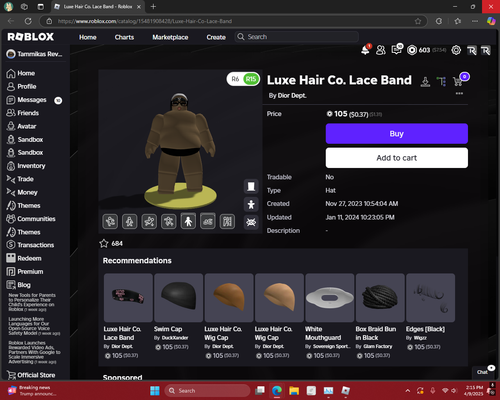
Task: Open the Swim Cap recommendation thumbnail
Action: coord(178,298)
